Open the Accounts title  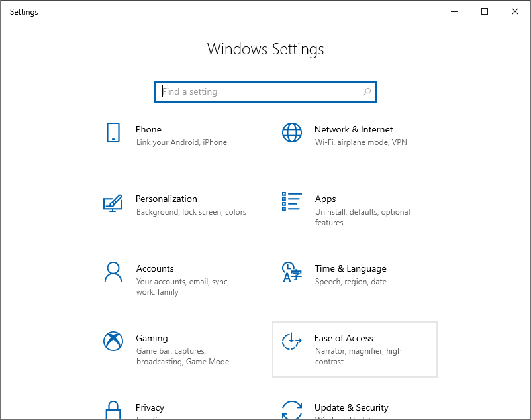tap(155, 268)
